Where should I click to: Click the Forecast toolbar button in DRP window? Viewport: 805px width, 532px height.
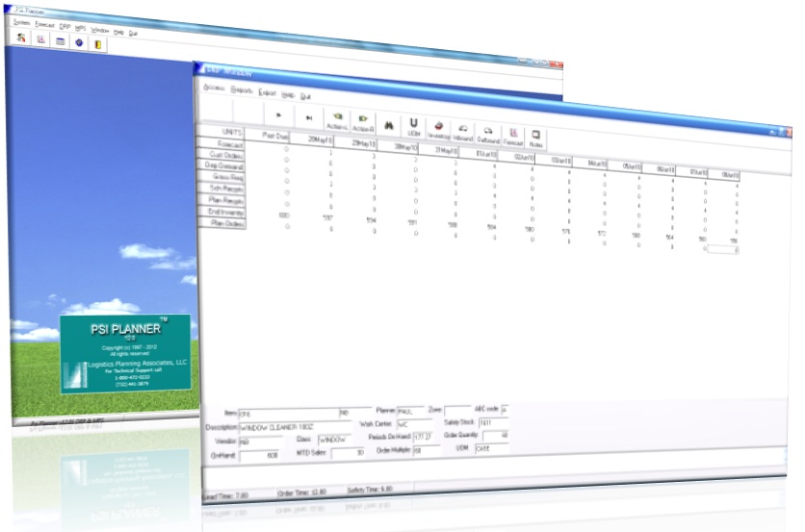[512, 137]
